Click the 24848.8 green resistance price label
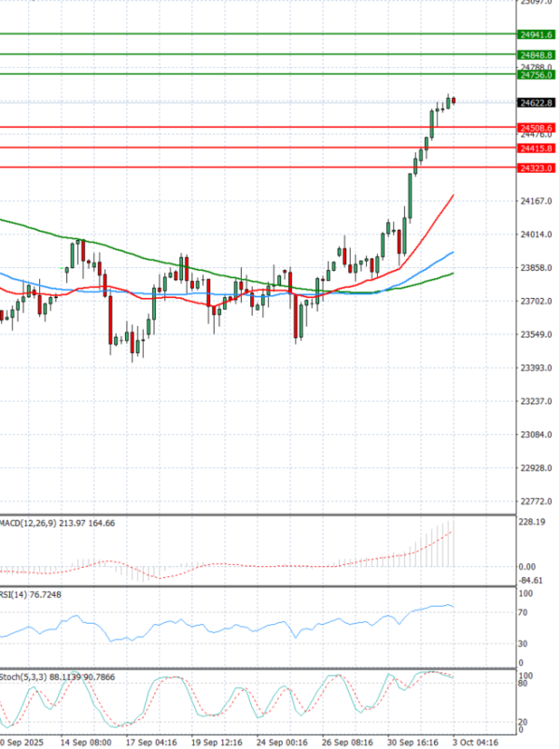Image resolution: width=560 pixels, height=749 pixels. click(x=537, y=55)
